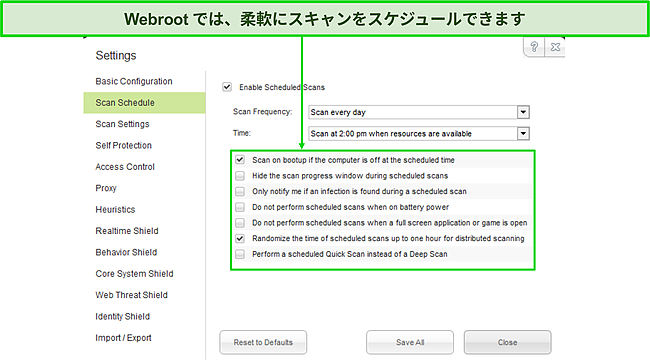
Task: Uncheck Randomize the time of scheduled scans
Action: coord(240,238)
